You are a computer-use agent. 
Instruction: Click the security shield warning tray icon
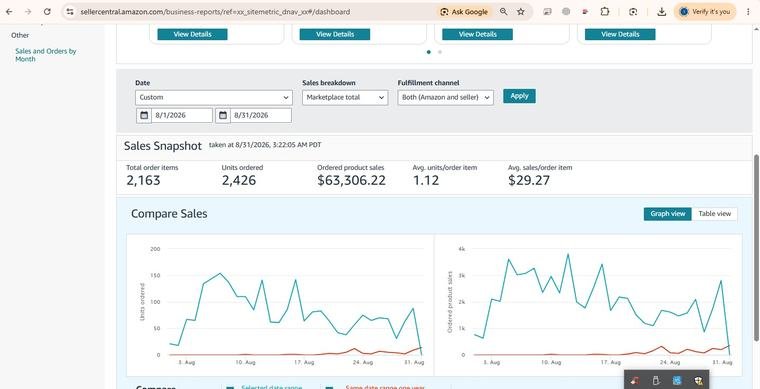click(698, 380)
